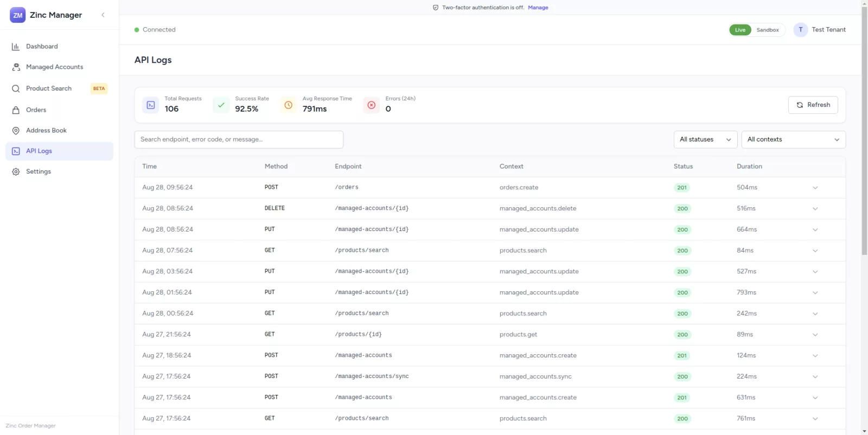Navigate to Orders
Image resolution: width=868 pixels, height=435 pixels.
(x=59, y=110)
